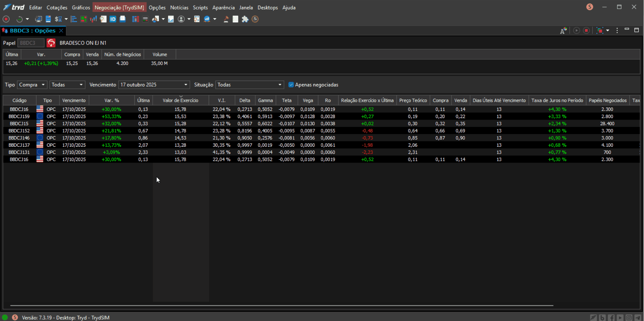The height and width of the screenshot is (321, 644).
Task: Click the font color 'A' icon
Action: point(563,31)
